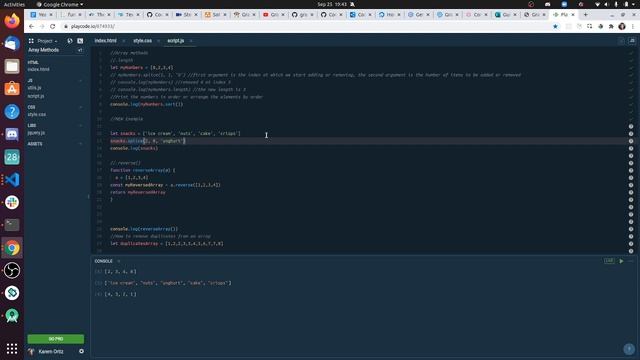Click the playcode.io address bar
Screen dimensions: 640x360
tap(306, 26)
